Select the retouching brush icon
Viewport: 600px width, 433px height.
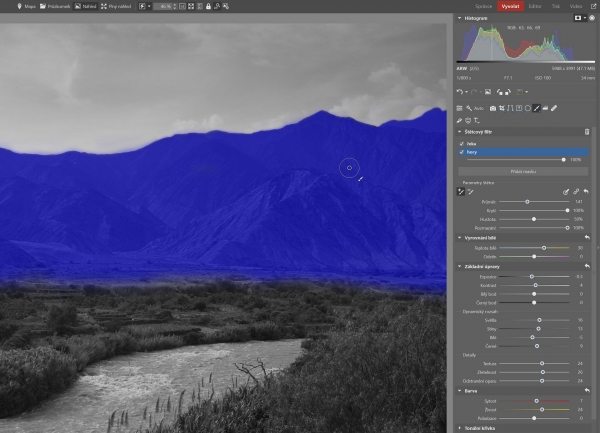click(460, 120)
